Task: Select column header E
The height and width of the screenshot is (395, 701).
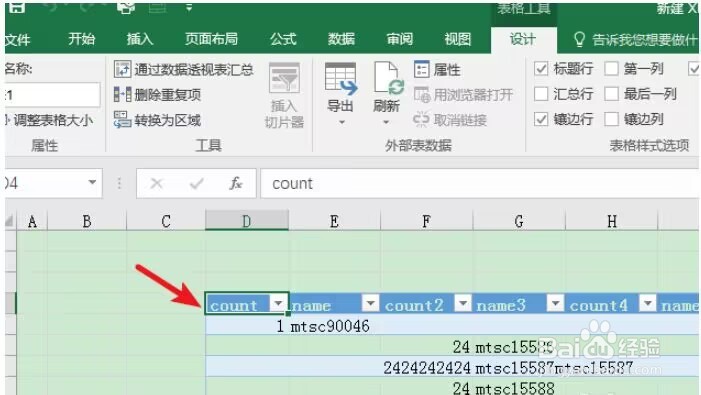Action: 334,221
